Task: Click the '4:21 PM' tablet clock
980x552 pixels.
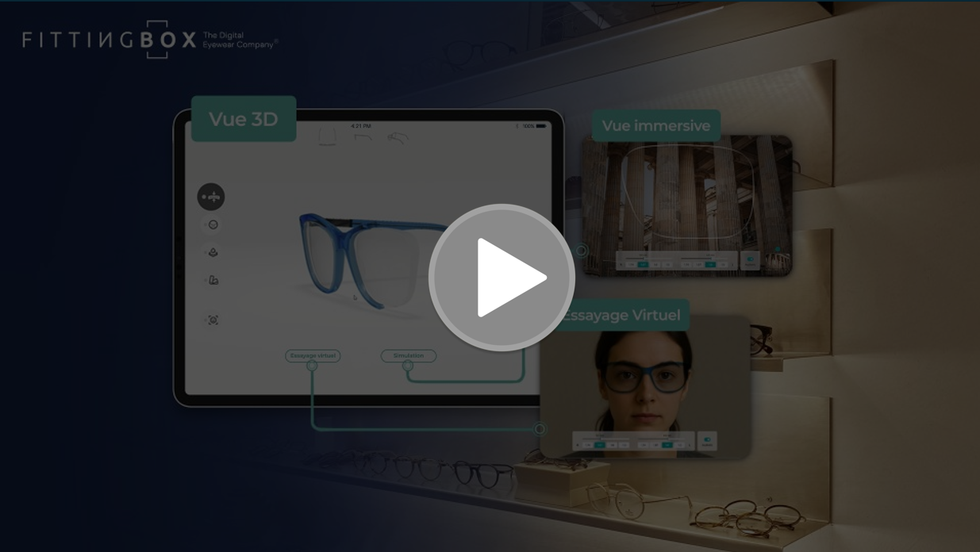Action: click(x=361, y=126)
